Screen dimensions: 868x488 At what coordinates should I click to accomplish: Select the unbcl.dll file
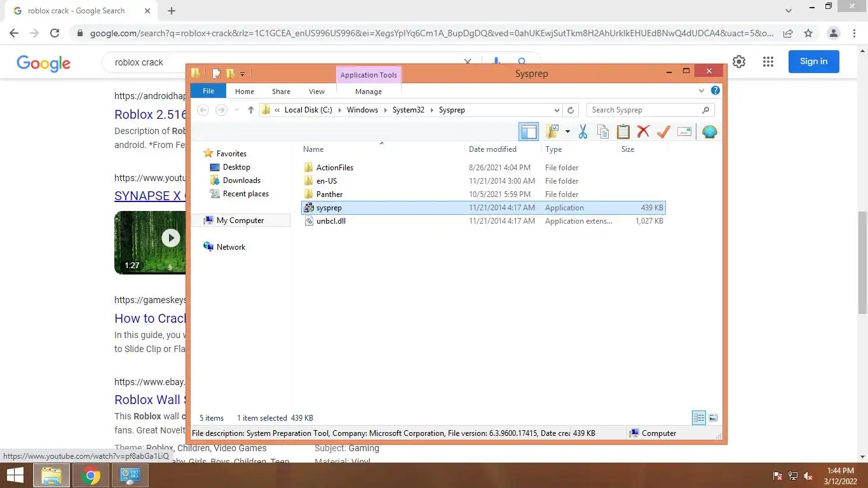coord(484,221)
